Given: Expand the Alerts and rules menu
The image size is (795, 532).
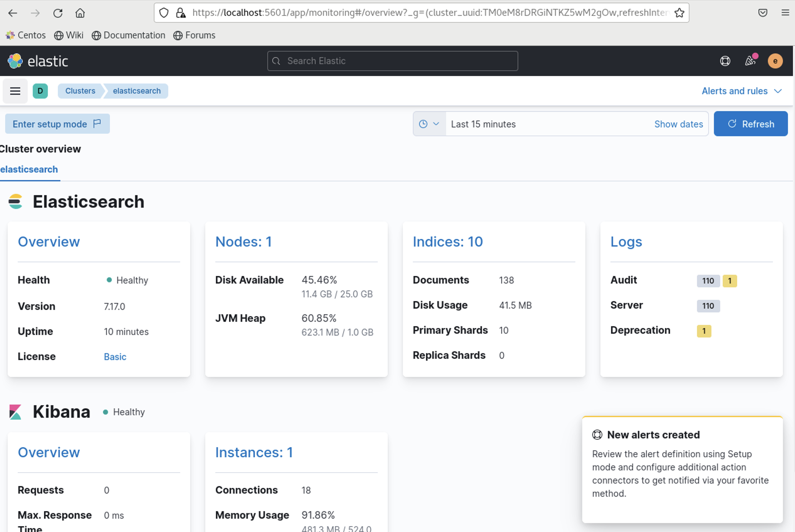Looking at the screenshot, I should (x=742, y=91).
